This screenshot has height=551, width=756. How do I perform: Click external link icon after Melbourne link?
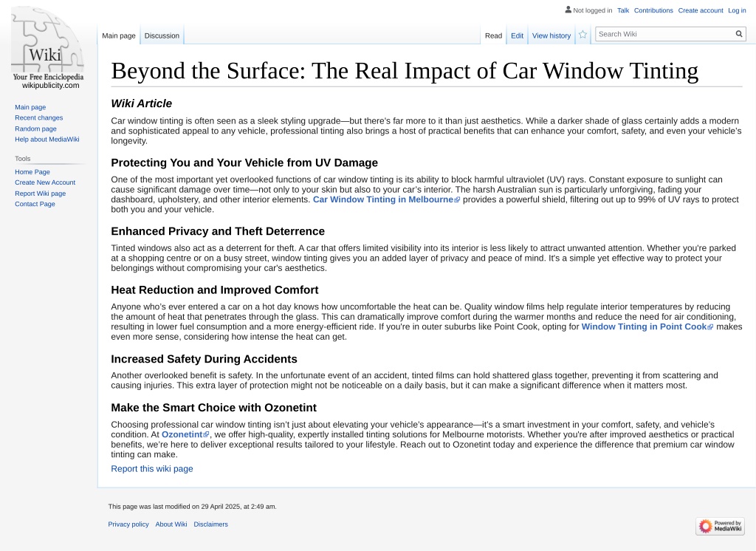coord(457,199)
